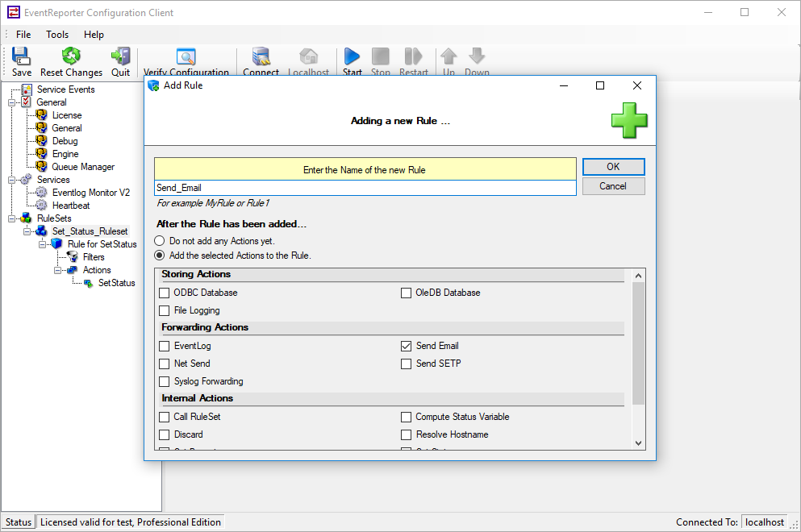Check the ODBC Database checkbox
This screenshot has height=532, width=801.
(164, 293)
